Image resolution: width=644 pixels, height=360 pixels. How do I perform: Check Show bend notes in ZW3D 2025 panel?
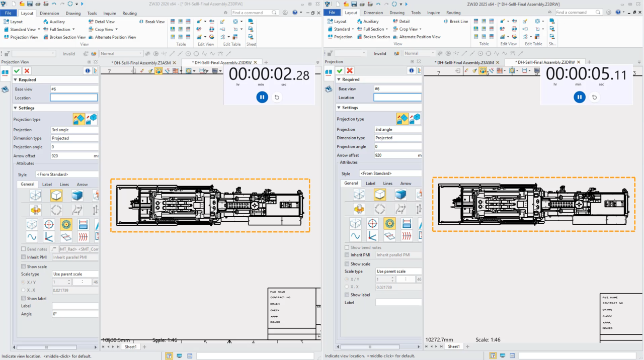point(347,247)
